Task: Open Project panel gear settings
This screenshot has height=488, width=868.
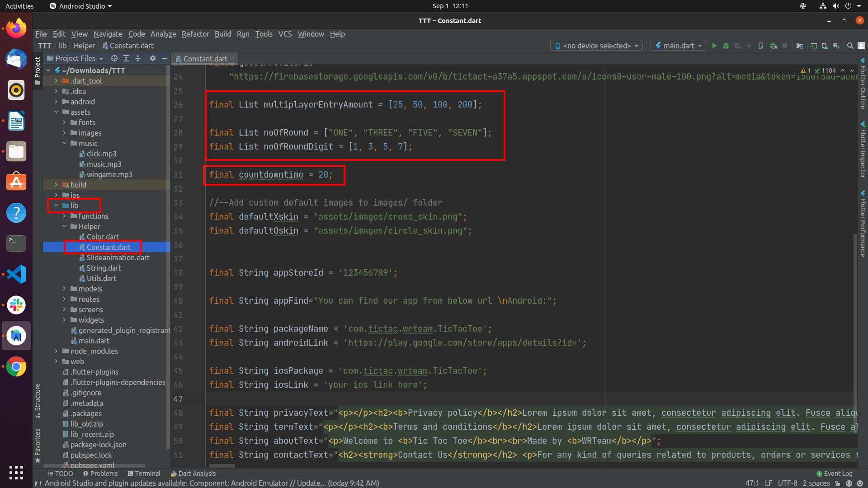Action: 153,58
